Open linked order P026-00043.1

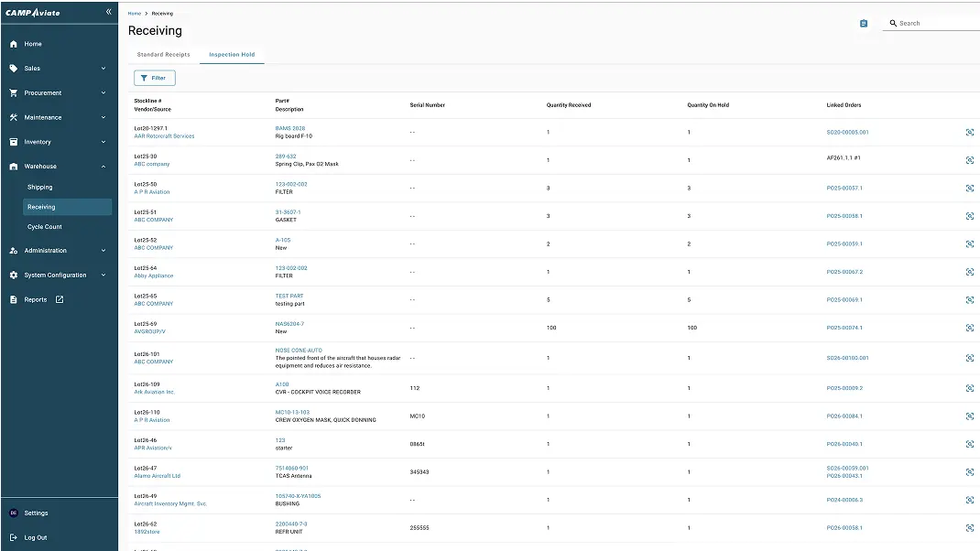pyautogui.click(x=844, y=476)
